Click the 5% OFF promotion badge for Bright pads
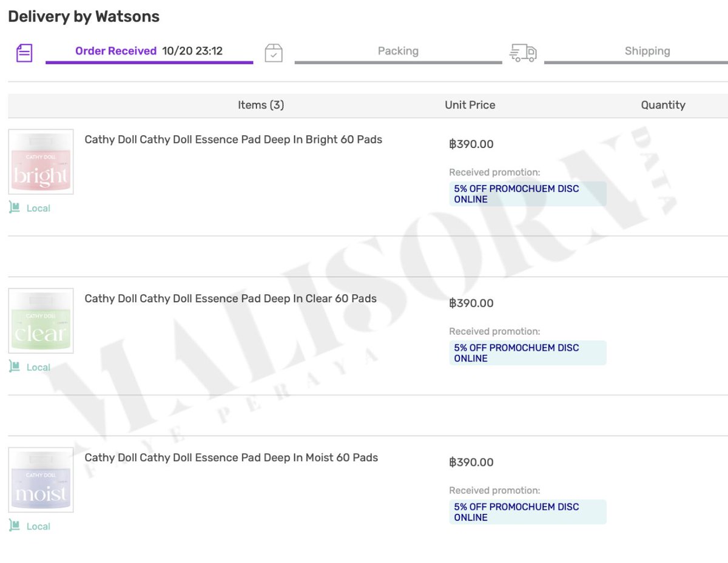 [x=528, y=194]
